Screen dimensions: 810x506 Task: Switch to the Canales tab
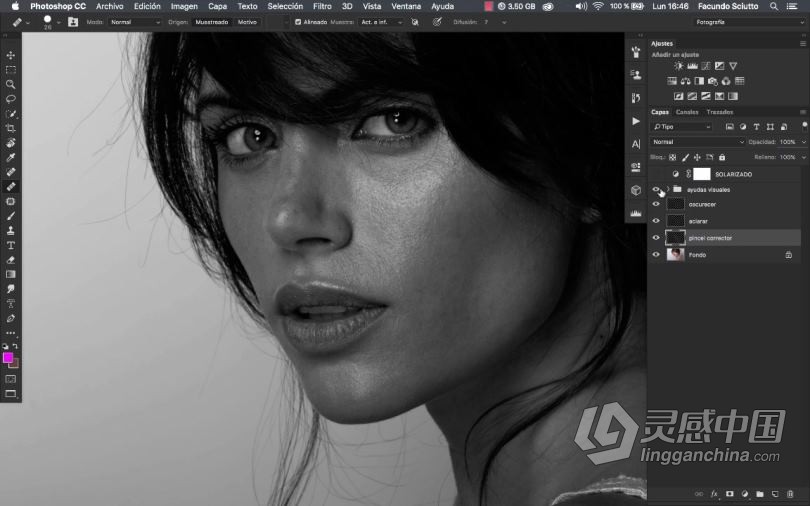point(687,112)
